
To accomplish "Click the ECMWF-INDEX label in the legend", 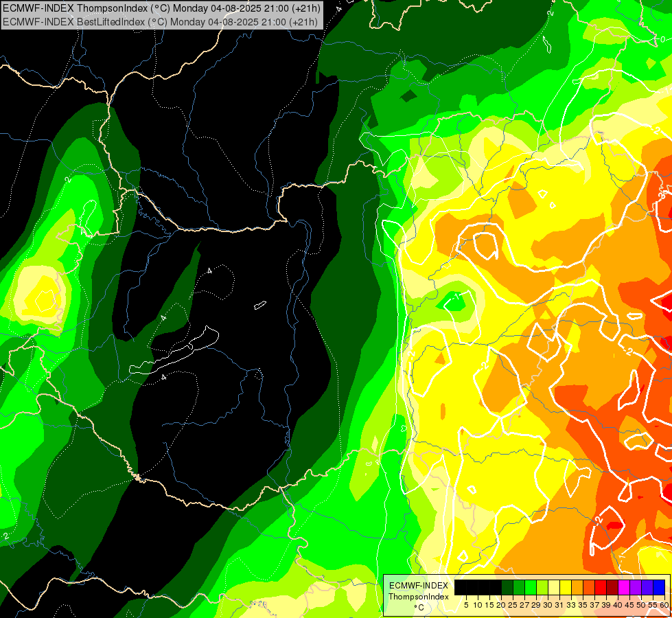I will coord(419,586).
